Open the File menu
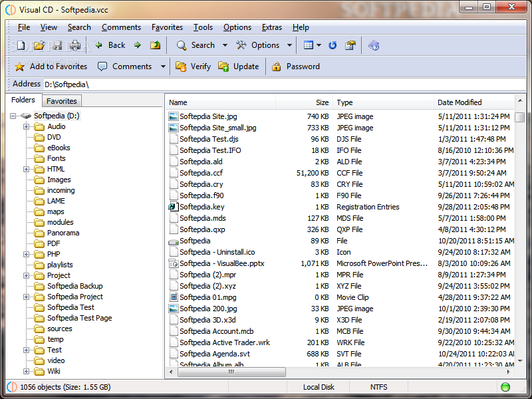 point(24,27)
